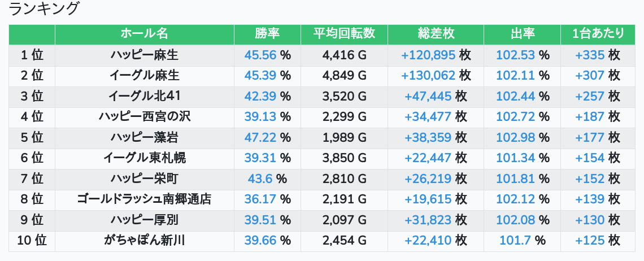
Task: Open the イーグル東札幌 hall entry
Action: click(x=145, y=158)
